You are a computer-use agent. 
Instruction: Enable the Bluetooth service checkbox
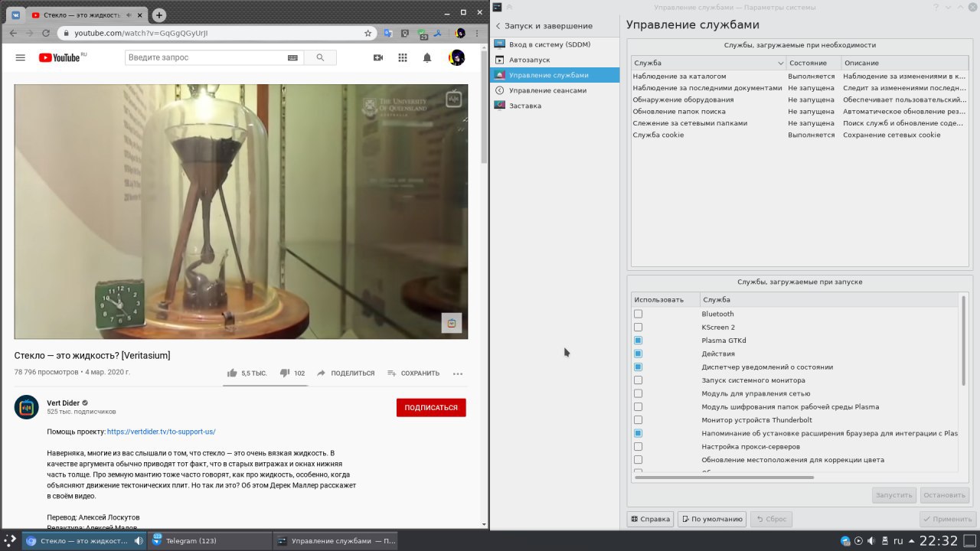pyautogui.click(x=638, y=314)
